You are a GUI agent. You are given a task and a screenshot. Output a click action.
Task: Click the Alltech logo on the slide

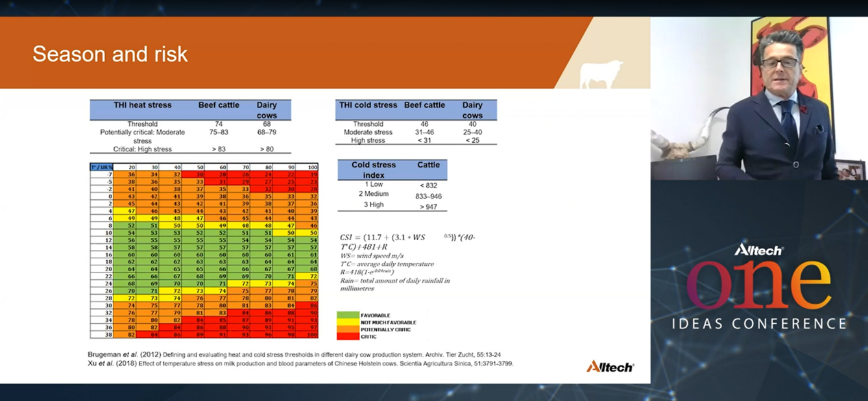coord(610,367)
